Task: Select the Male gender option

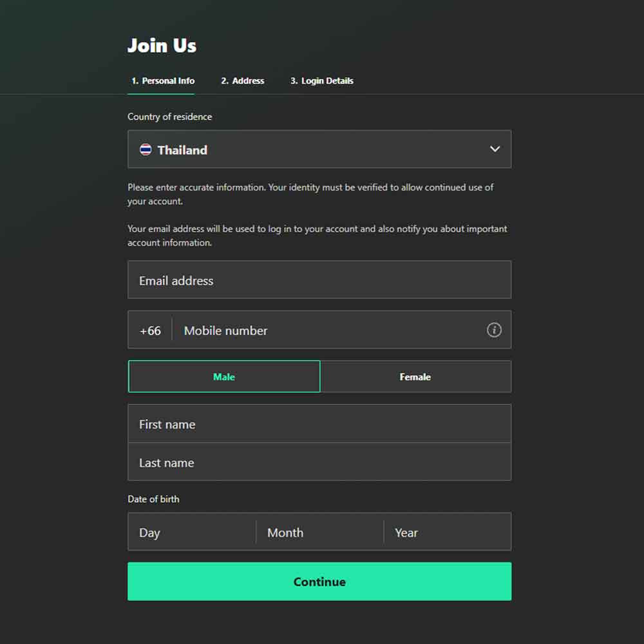Action: tap(224, 377)
